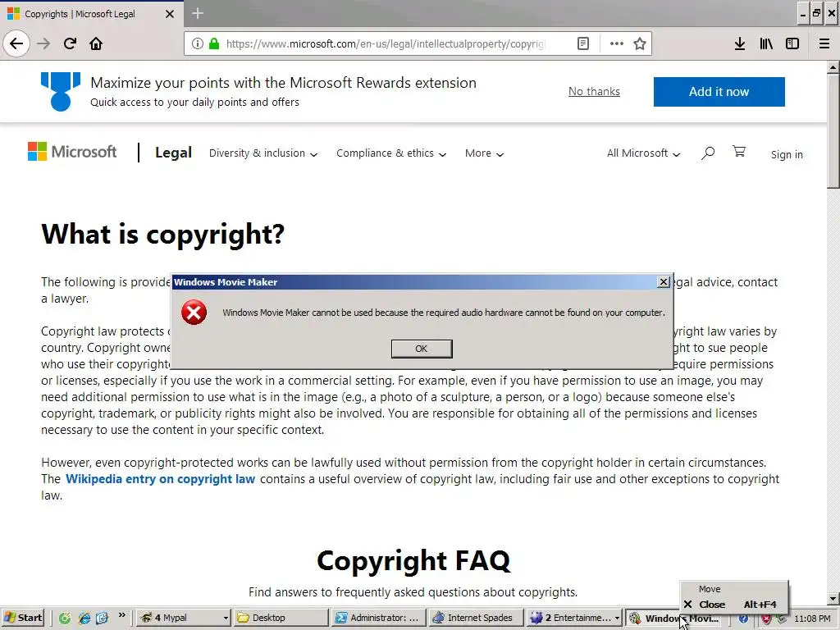Click the vertical scrollbar thumb

click(833, 131)
